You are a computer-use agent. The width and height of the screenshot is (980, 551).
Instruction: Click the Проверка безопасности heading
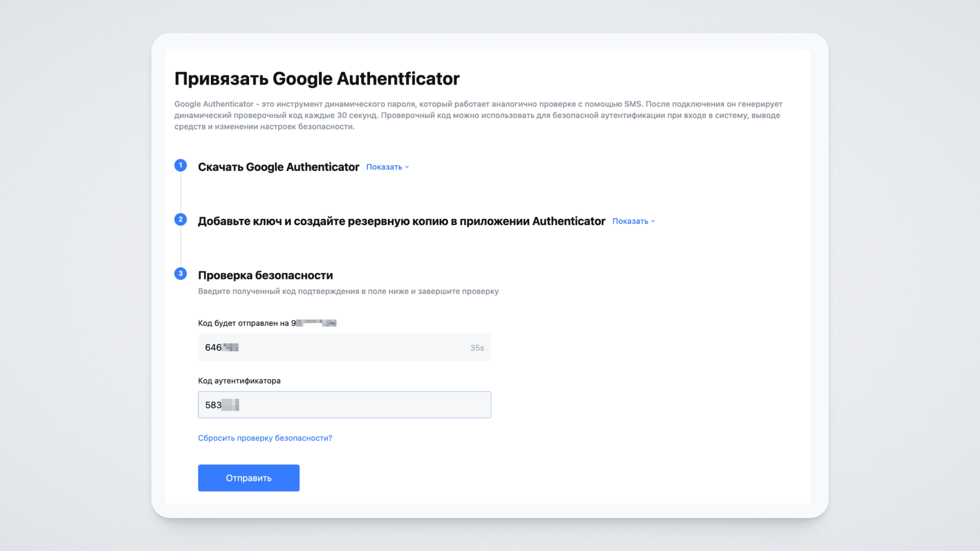pos(265,275)
